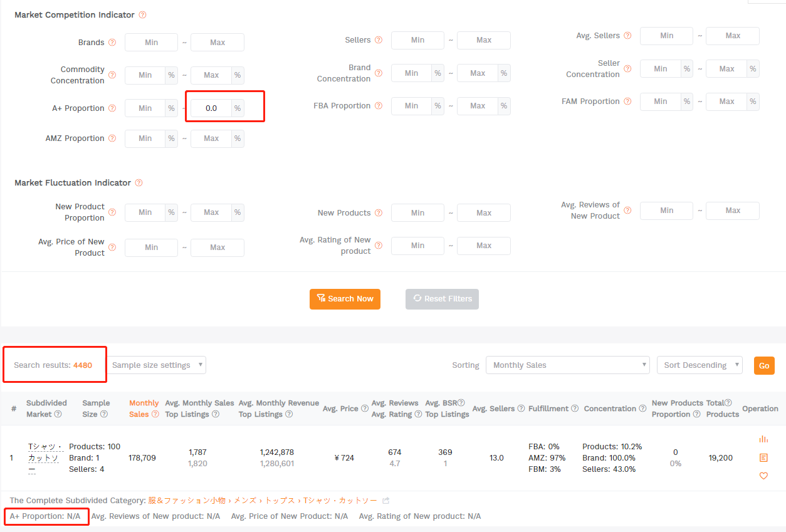
Task: Expand the Monthly Sales sorting dropdown
Action: (567, 365)
